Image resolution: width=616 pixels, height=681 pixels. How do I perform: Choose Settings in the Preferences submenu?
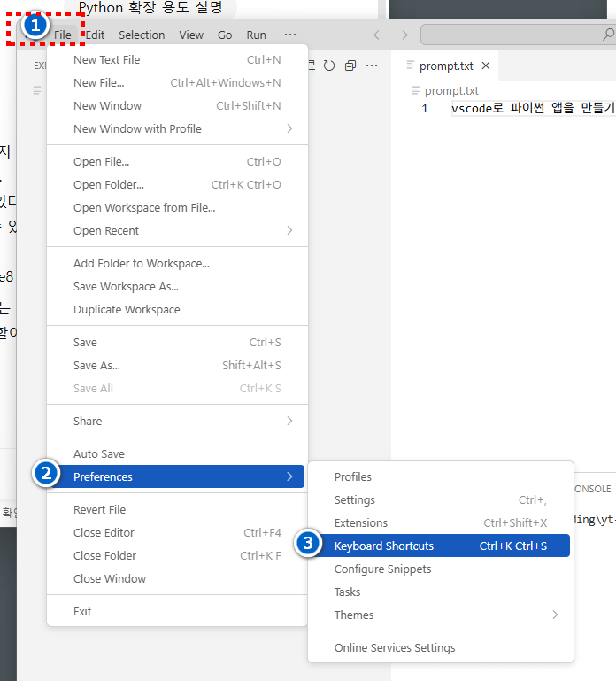pos(355,499)
